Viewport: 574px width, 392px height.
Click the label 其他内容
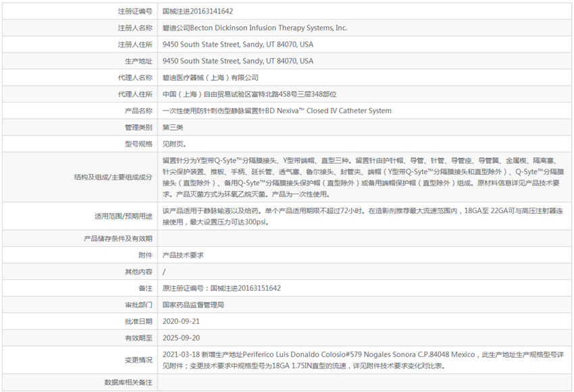(x=138, y=272)
